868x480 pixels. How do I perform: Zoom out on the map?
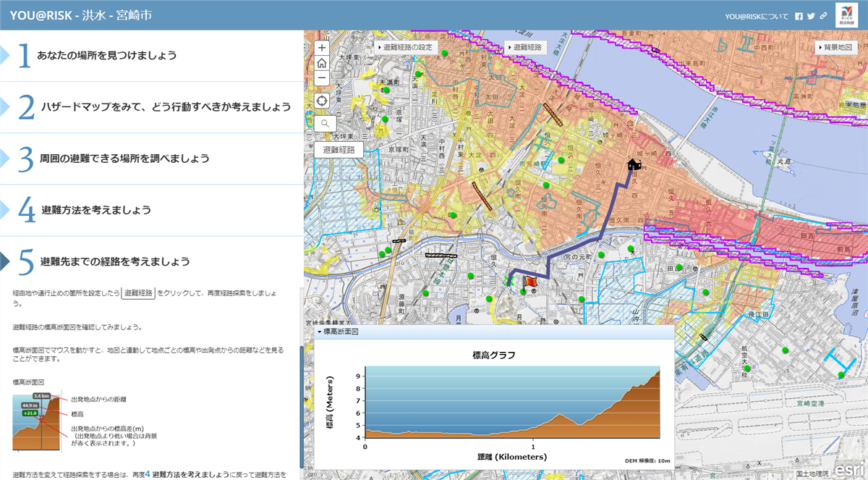[x=323, y=77]
